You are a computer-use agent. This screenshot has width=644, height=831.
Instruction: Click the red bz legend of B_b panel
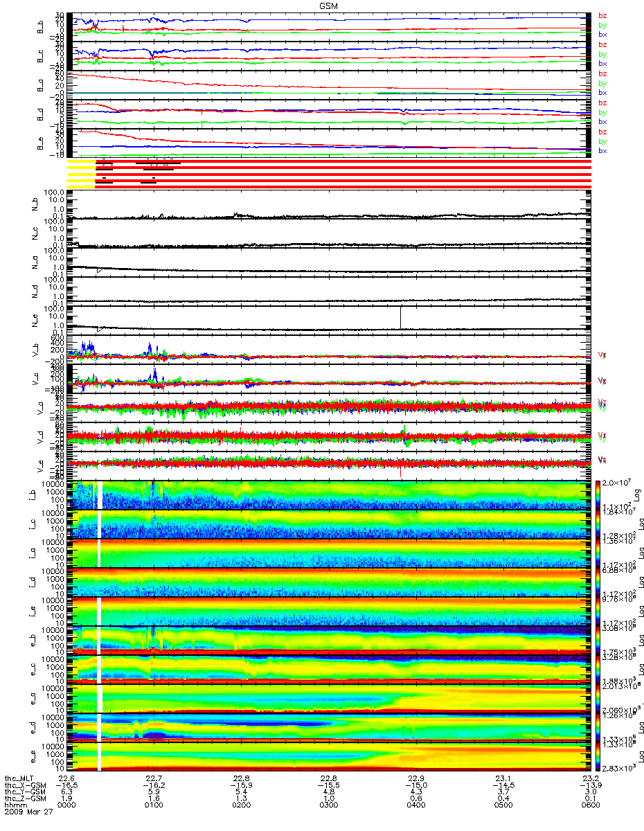coord(602,16)
